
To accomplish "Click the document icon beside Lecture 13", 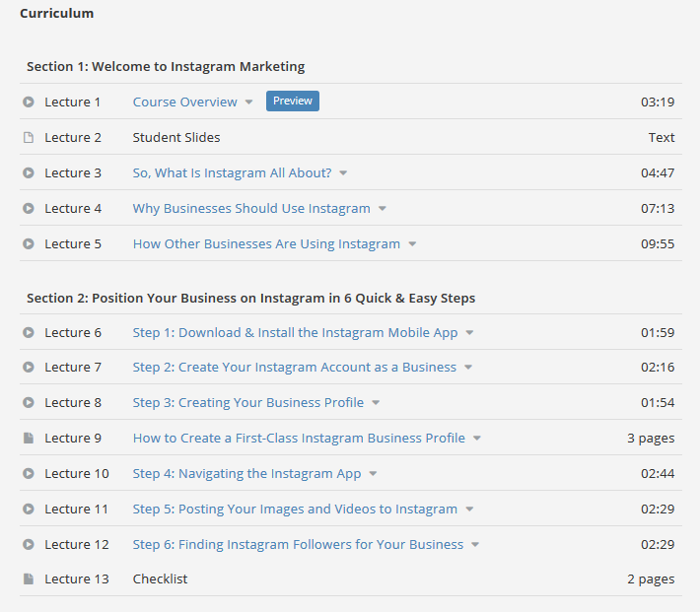I will pyautogui.click(x=29, y=578).
